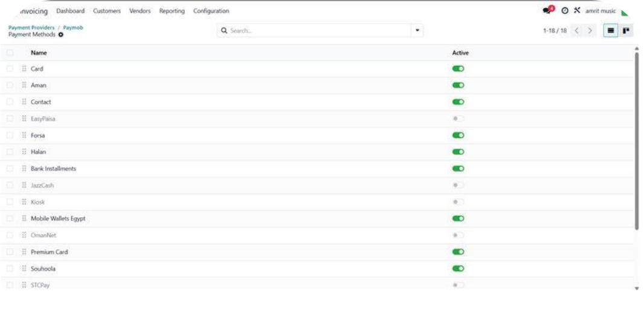Click the vertical scrollbar of the list

pyautogui.click(x=637, y=139)
